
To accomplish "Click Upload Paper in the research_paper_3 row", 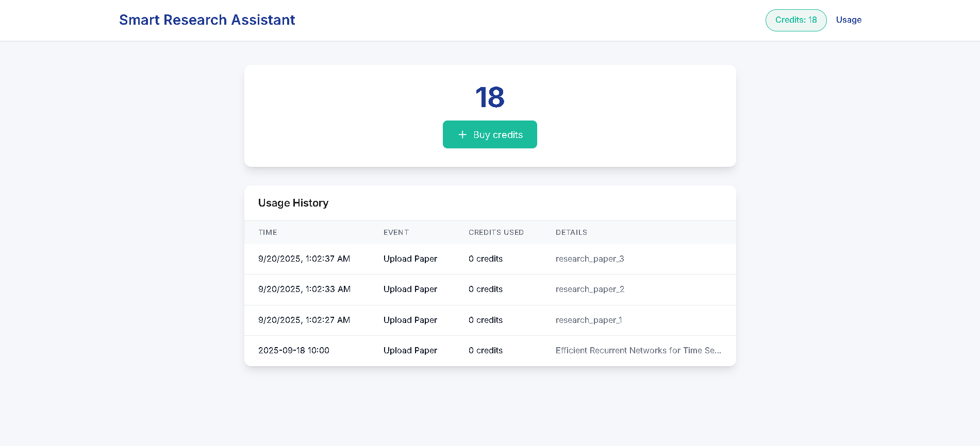I will [x=410, y=259].
